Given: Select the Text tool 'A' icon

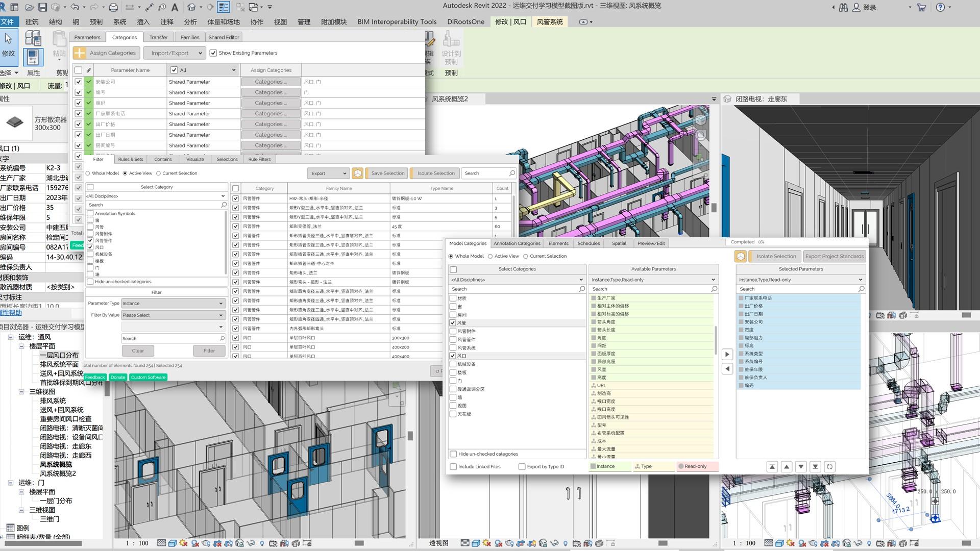Looking at the screenshot, I should [x=175, y=7].
